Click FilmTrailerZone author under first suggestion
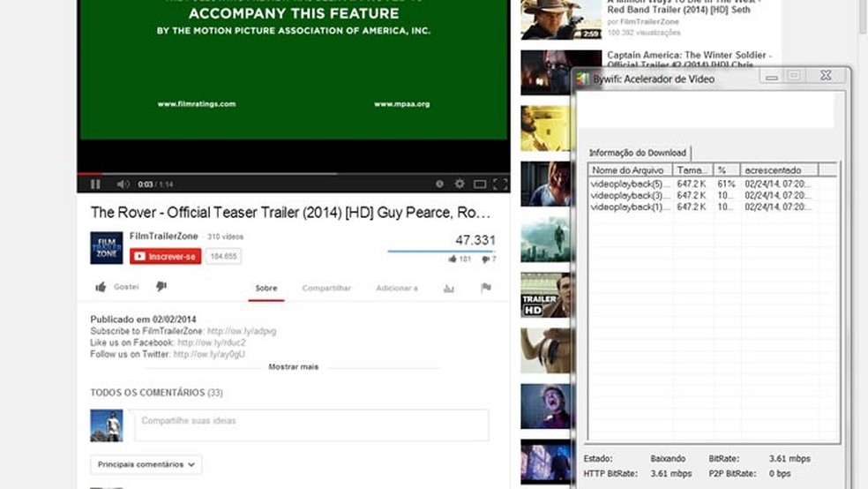868x489 pixels. (648, 21)
